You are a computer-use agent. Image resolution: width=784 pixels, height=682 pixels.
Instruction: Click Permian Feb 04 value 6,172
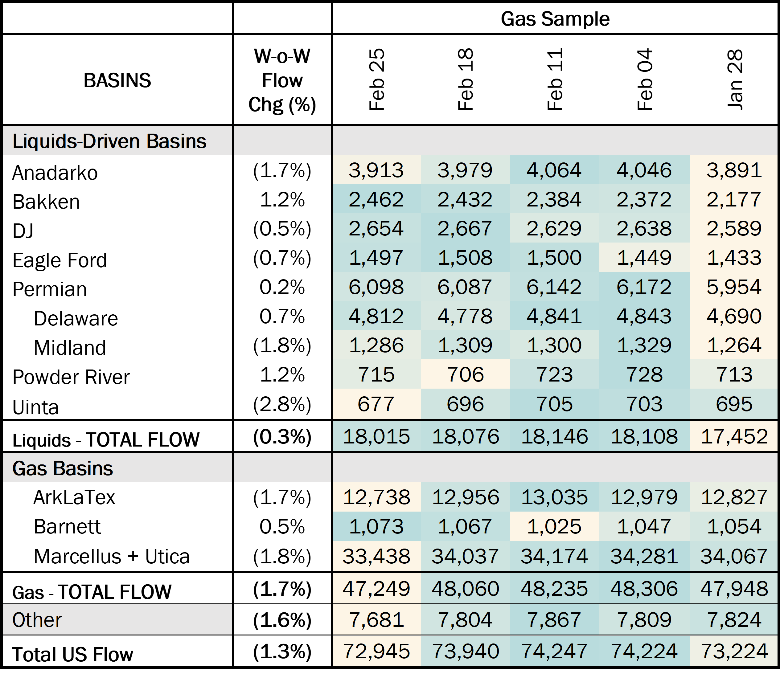[x=644, y=287]
